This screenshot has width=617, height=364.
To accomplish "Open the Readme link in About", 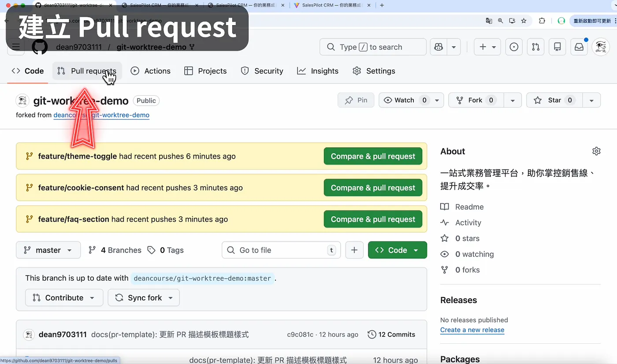I will (x=462, y=207).
